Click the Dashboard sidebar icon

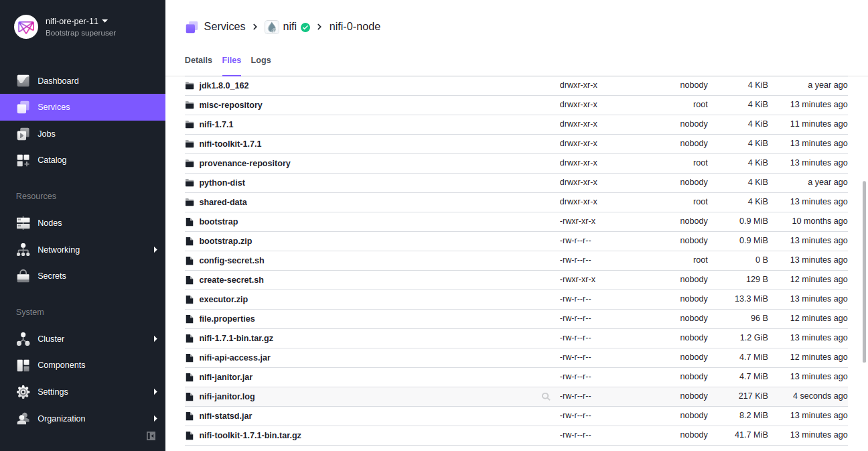[x=23, y=80]
